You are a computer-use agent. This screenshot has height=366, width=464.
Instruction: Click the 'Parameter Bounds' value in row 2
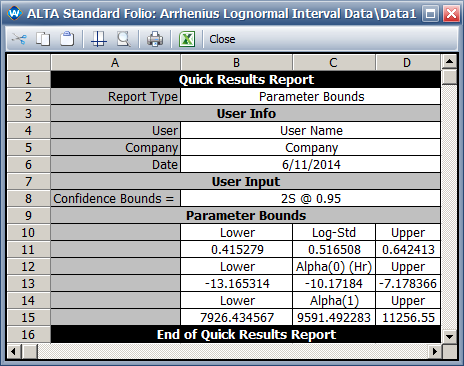(311, 97)
